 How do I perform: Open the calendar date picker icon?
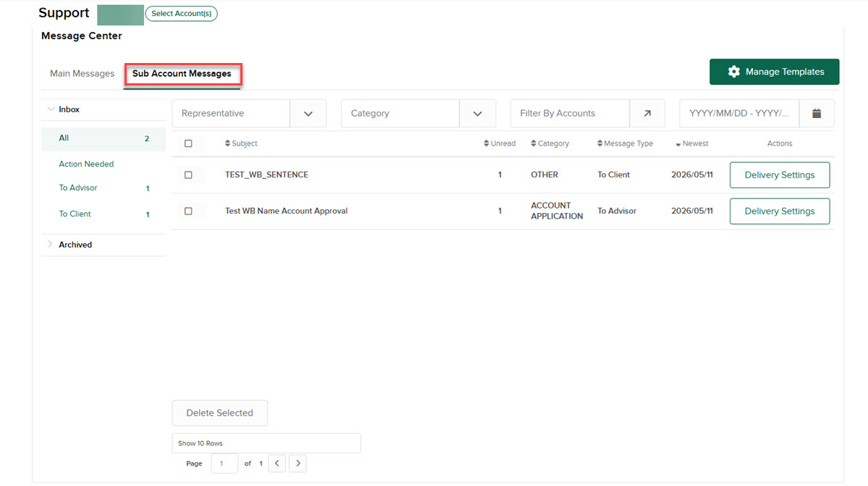(x=817, y=114)
